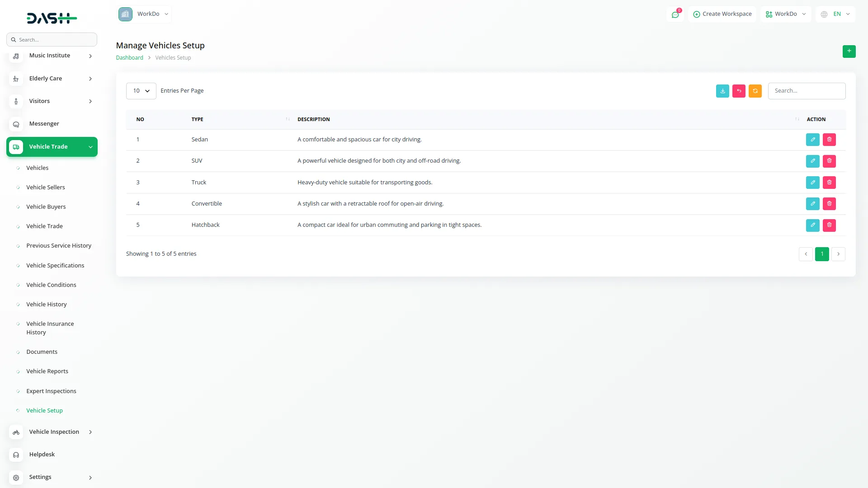Image resolution: width=868 pixels, height=488 pixels.
Task: Delete the Hatchback entry
Action: [x=829, y=225]
